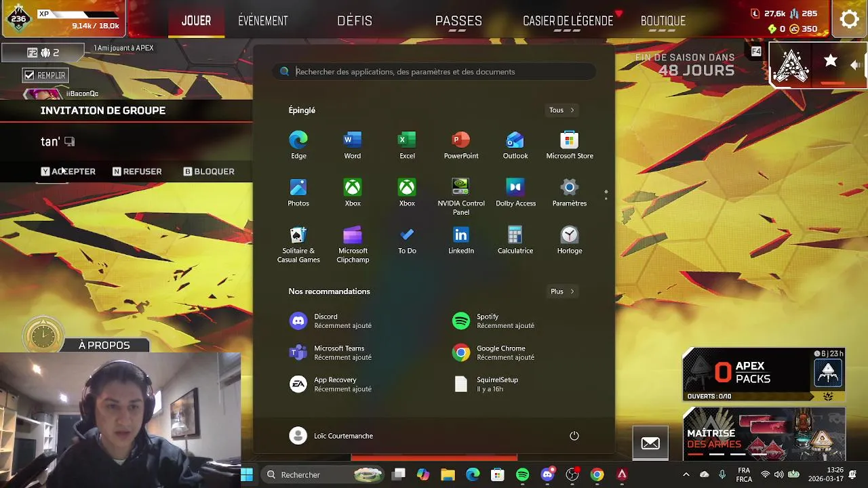
Task: Show hidden system tray icons chevron
Action: [x=686, y=474]
